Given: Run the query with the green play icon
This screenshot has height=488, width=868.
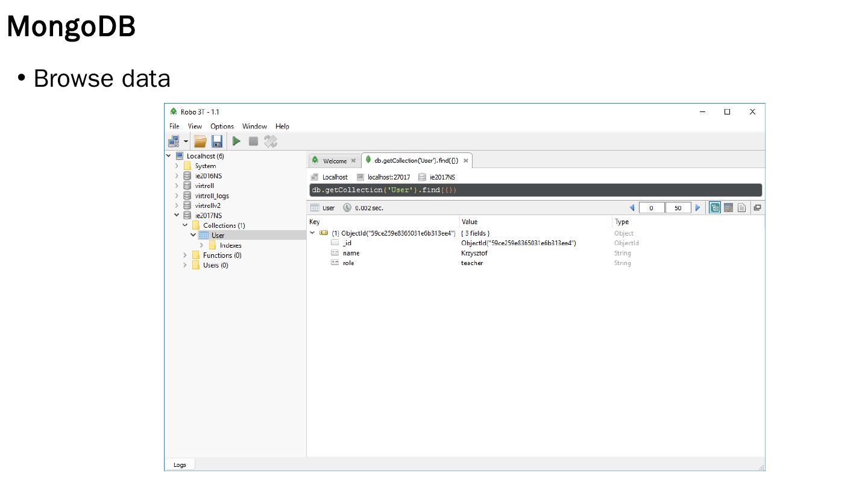Looking at the screenshot, I should click(x=236, y=141).
